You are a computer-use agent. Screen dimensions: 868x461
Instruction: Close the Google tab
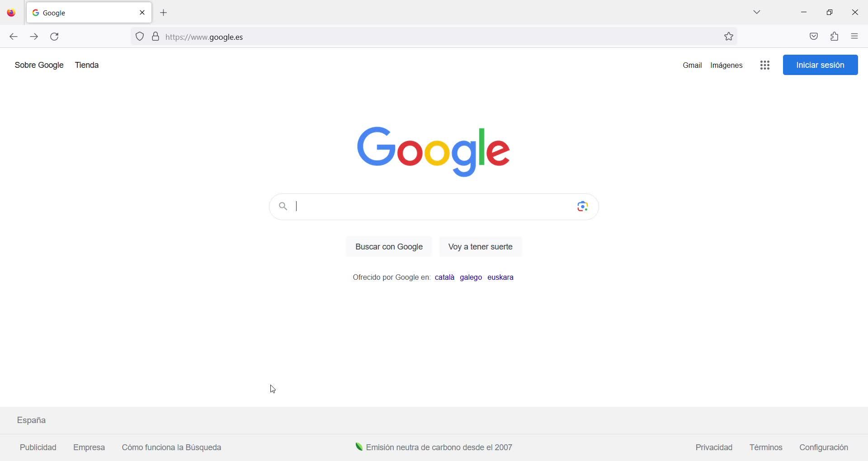[142, 13]
